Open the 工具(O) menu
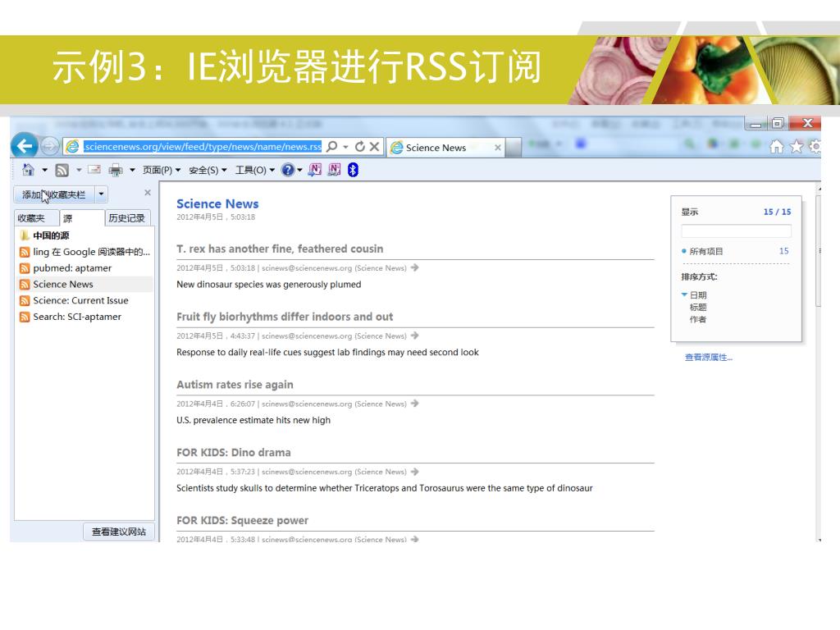Screen dimensions: 840x630 [255, 170]
